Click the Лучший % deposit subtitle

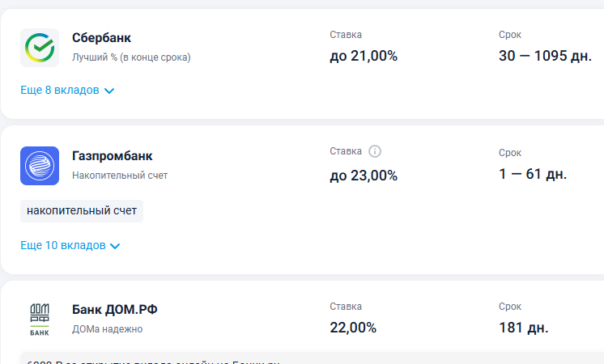(131, 57)
